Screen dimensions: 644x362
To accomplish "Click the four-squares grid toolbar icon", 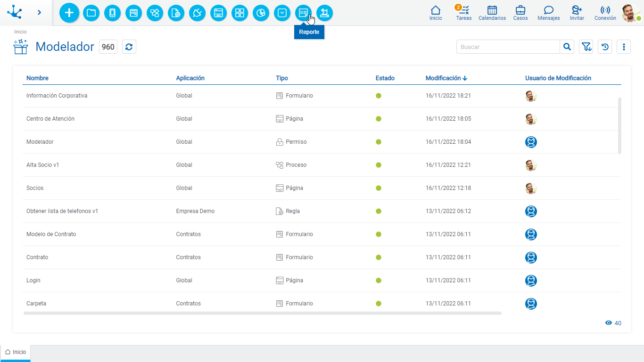I will pyautogui.click(x=239, y=13).
